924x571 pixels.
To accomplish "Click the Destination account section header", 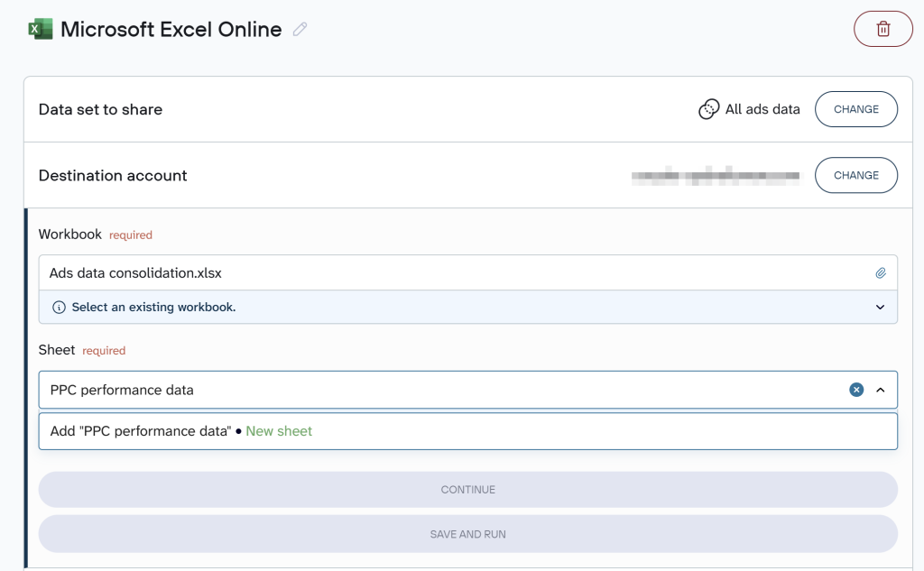I will (113, 175).
